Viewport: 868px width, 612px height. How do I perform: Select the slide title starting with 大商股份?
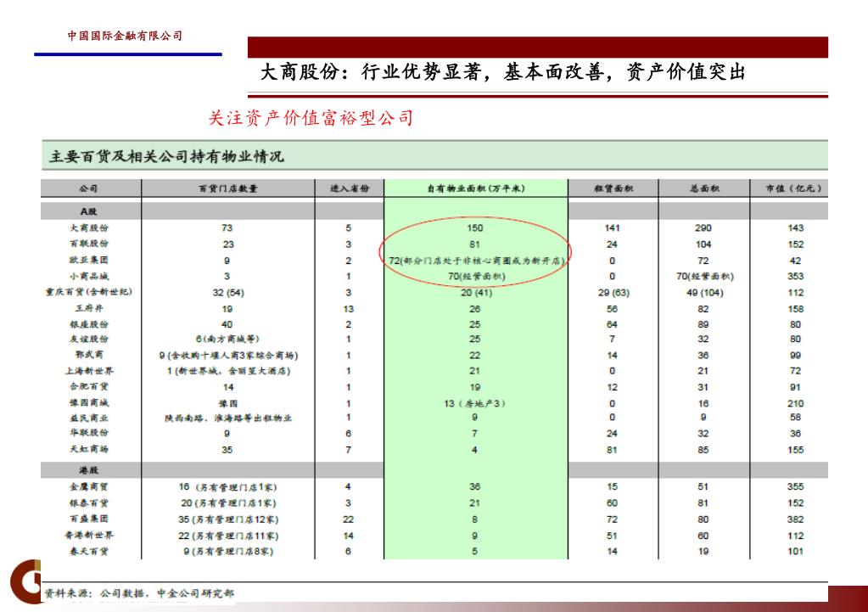pos(502,72)
